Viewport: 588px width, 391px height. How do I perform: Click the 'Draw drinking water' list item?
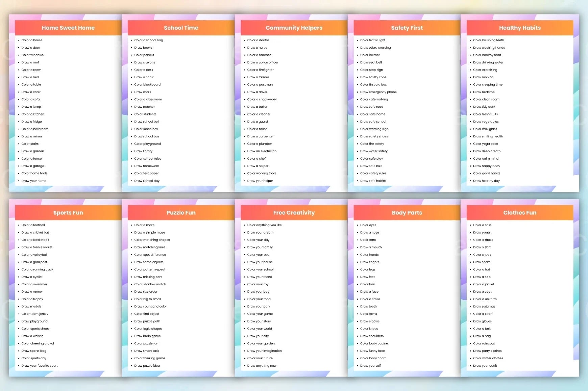[x=488, y=62]
